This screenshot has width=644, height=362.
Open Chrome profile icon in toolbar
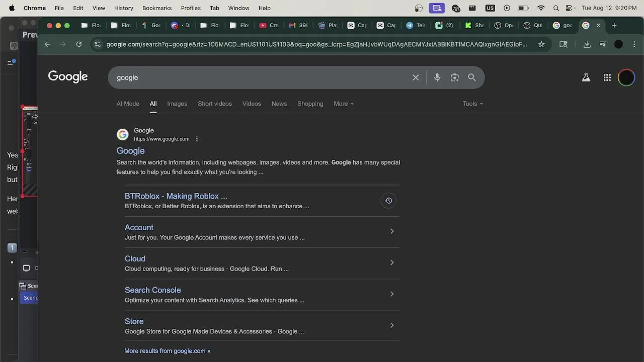619,44
